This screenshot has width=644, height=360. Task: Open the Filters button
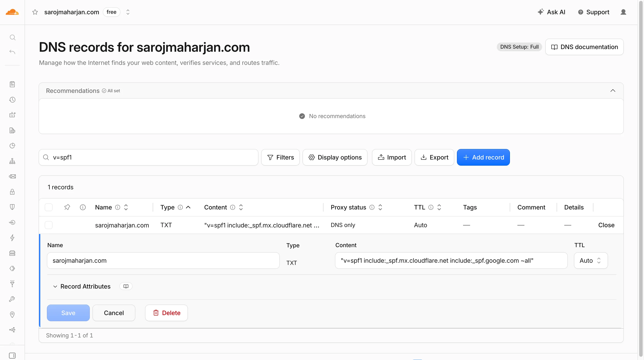(281, 157)
